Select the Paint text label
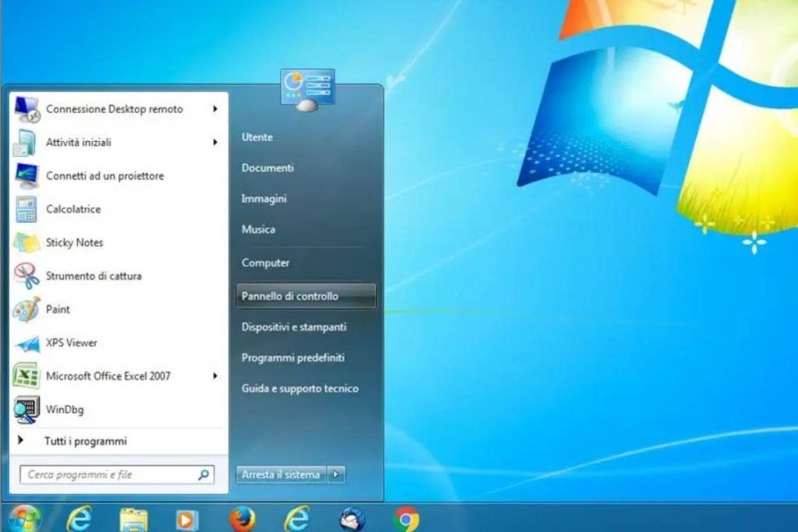Screen dimensions: 798x532 [58, 309]
